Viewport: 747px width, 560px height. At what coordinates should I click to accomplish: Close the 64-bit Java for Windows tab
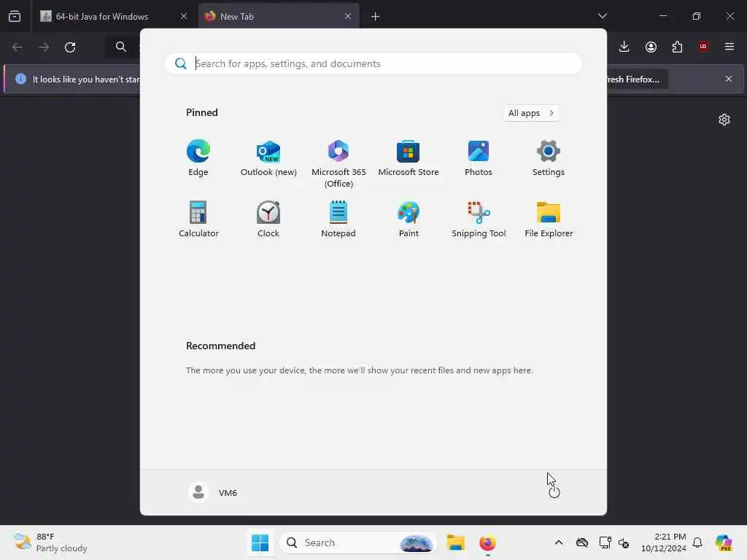click(x=184, y=16)
